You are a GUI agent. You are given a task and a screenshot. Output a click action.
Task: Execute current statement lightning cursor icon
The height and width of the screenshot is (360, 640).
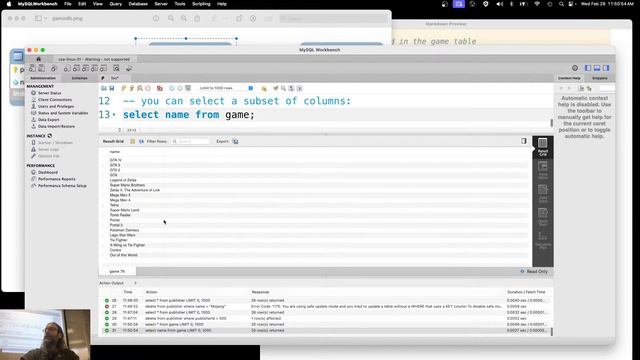132,88
